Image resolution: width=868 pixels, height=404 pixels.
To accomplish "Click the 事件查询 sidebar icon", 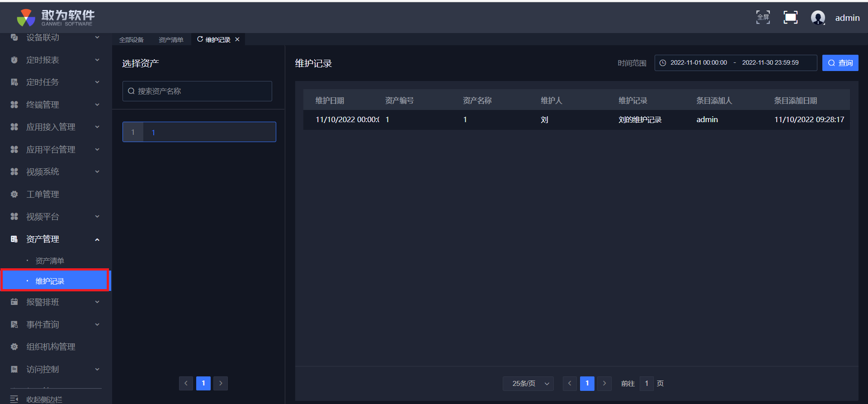I will tap(14, 324).
